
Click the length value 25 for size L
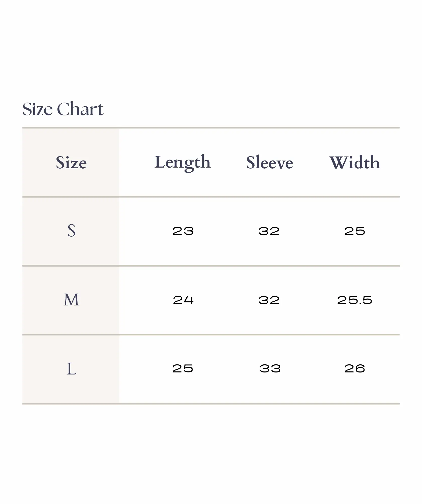tap(183, 369)
